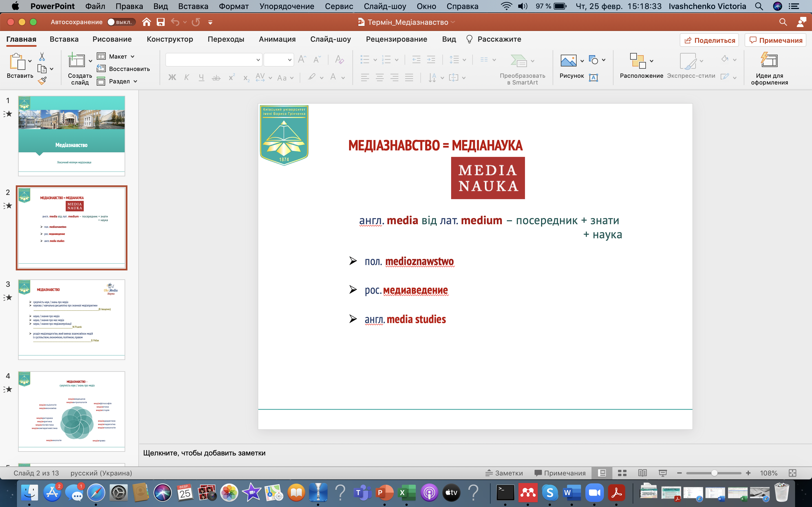Click the Поделиться share button
The height and width of the screenshot is (507, 812).
(x=709, y=40)
